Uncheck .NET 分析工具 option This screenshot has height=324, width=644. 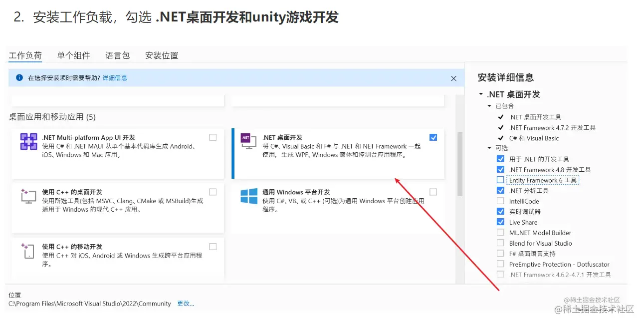[x=500, y=190]
